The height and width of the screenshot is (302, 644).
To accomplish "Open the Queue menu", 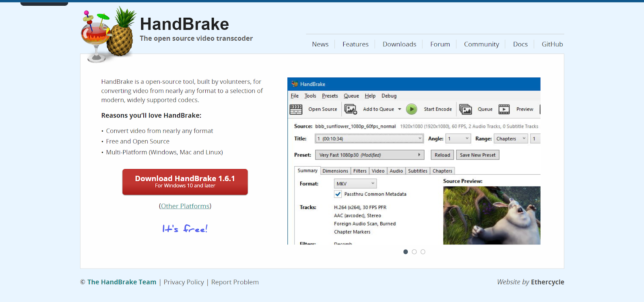I will [351, 96].
